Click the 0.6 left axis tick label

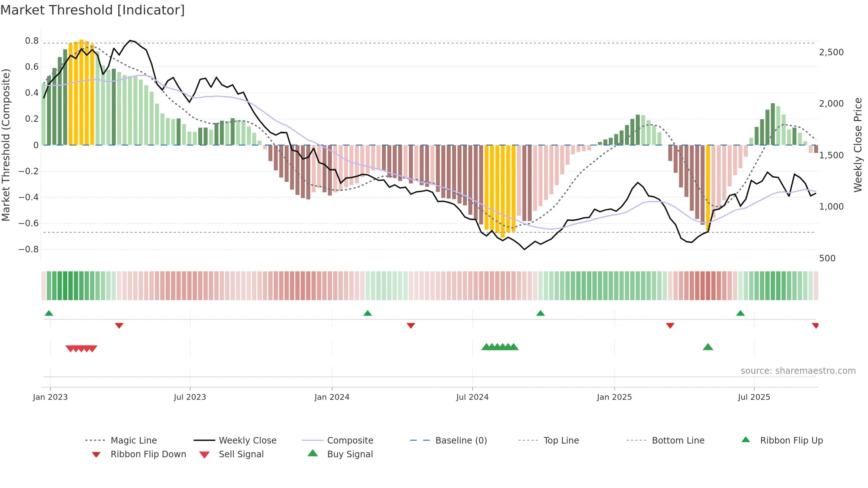(32, 67)
